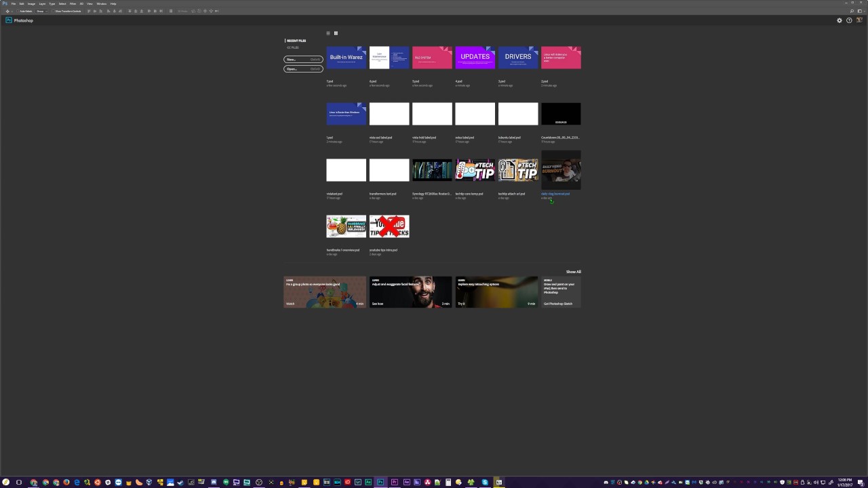Select the CC Files tab
This screenshot has width=868, height=488.
tap(292, 47)
